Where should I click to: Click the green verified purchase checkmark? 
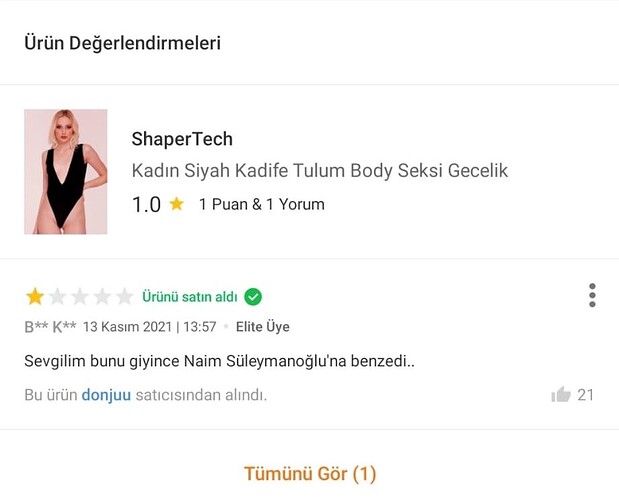point(253,297)
